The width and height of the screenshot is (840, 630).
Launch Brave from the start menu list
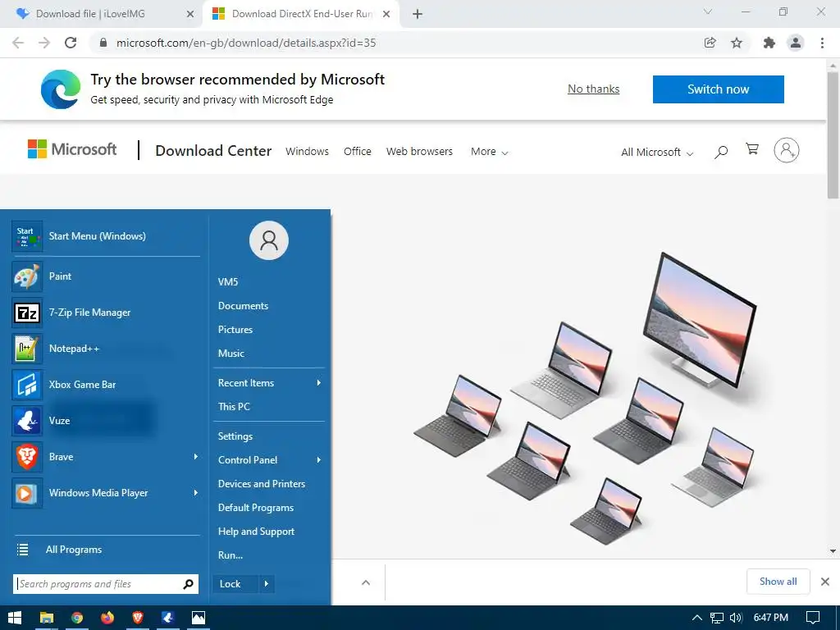pos(106,457)
